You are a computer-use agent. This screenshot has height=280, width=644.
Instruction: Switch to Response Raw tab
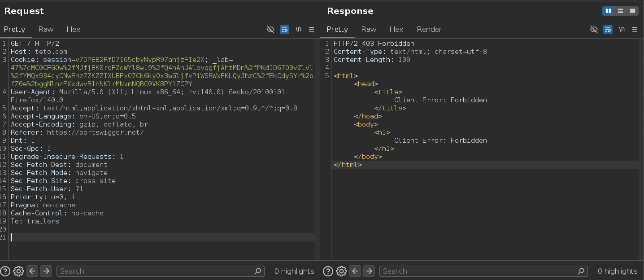click(369, 29)
